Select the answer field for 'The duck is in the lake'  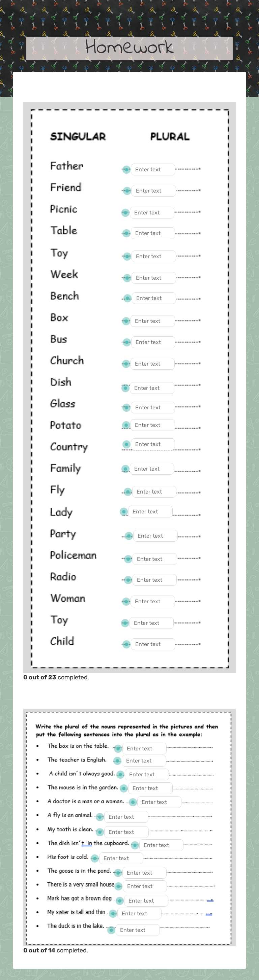coord(138,930)
